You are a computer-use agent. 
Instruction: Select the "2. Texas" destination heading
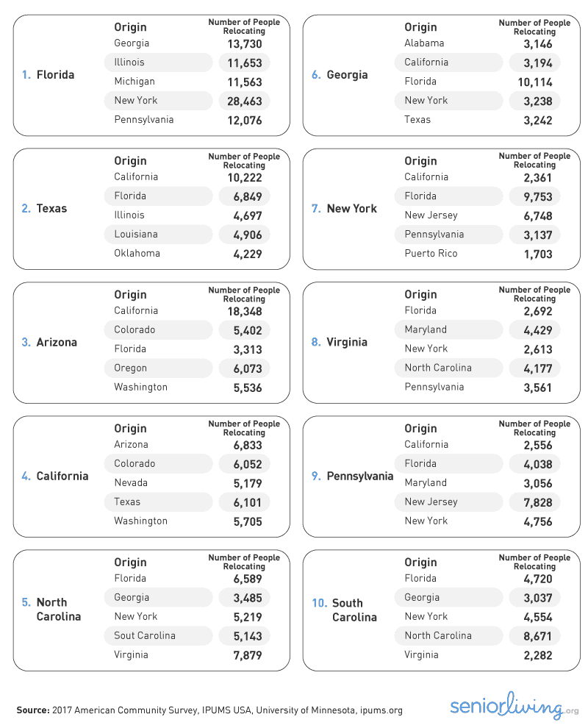[44, 209]
